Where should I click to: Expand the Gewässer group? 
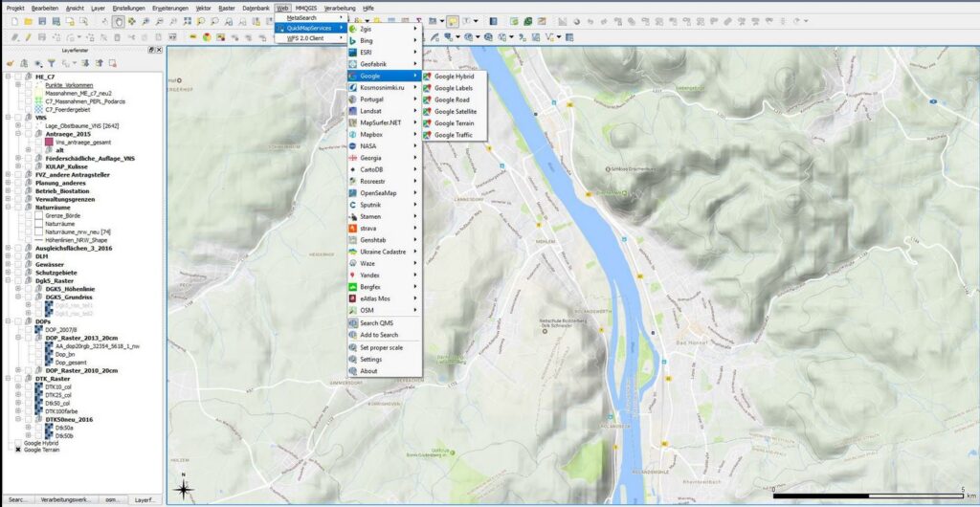(x=9, y=264)
